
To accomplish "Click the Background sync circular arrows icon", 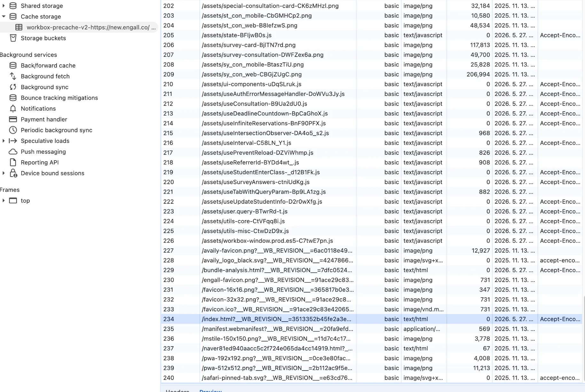I will pos(13,87).
